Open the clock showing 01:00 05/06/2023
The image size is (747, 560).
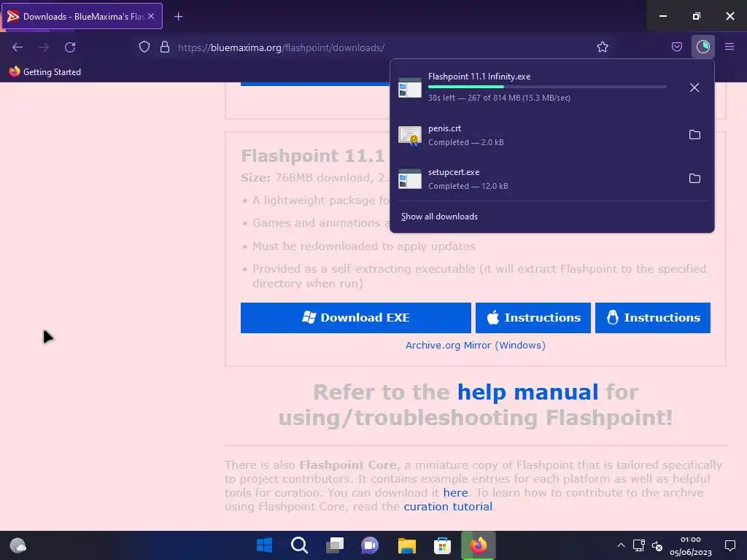690,545
